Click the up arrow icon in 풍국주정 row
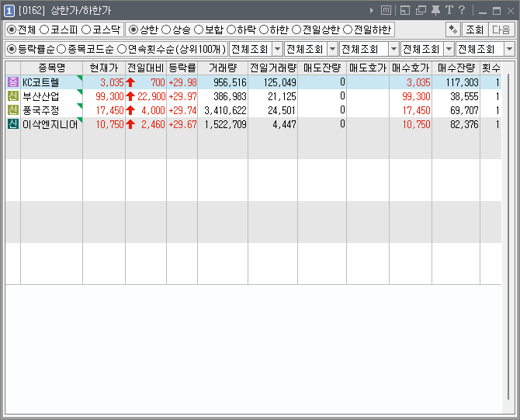 (130, 110)
